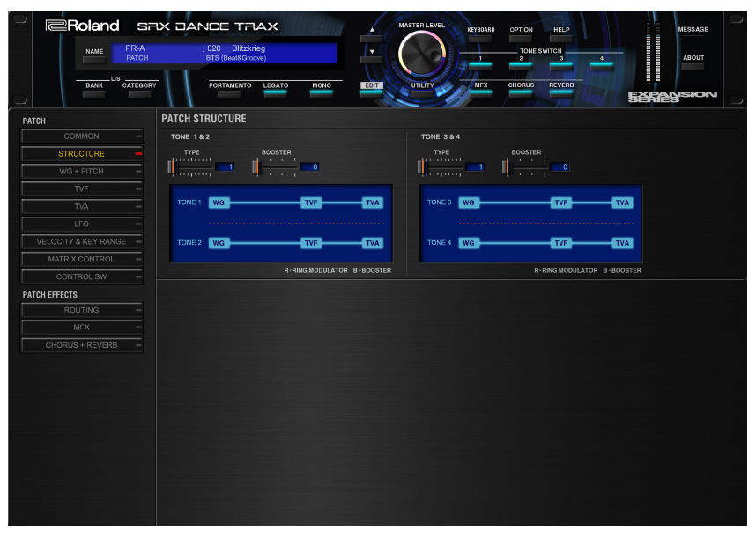Image resolution: width=756 pixels, height=537 pixels.
Task: Adjust the Master Level knob
Action: (x=421, y=54)
